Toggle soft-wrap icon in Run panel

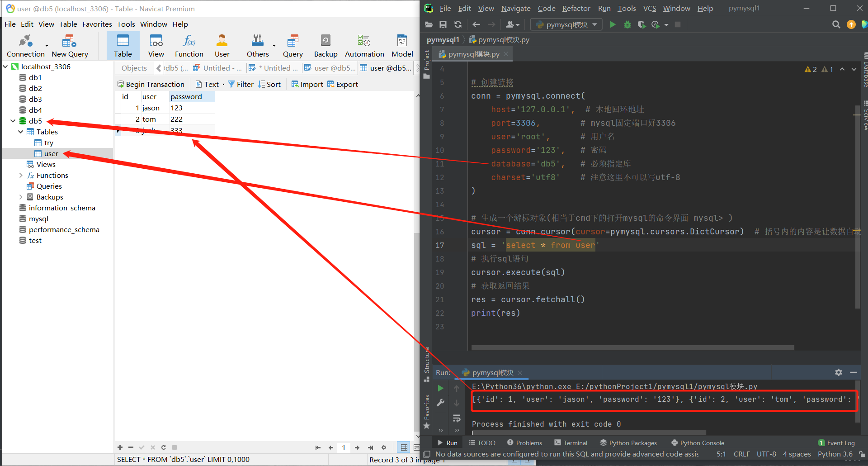[x=457, y=418]
